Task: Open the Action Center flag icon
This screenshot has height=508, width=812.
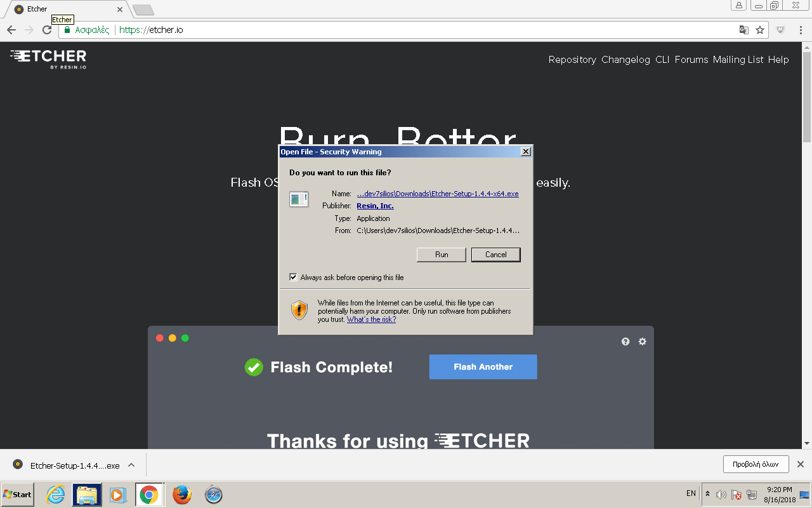Action: [737, 495]
